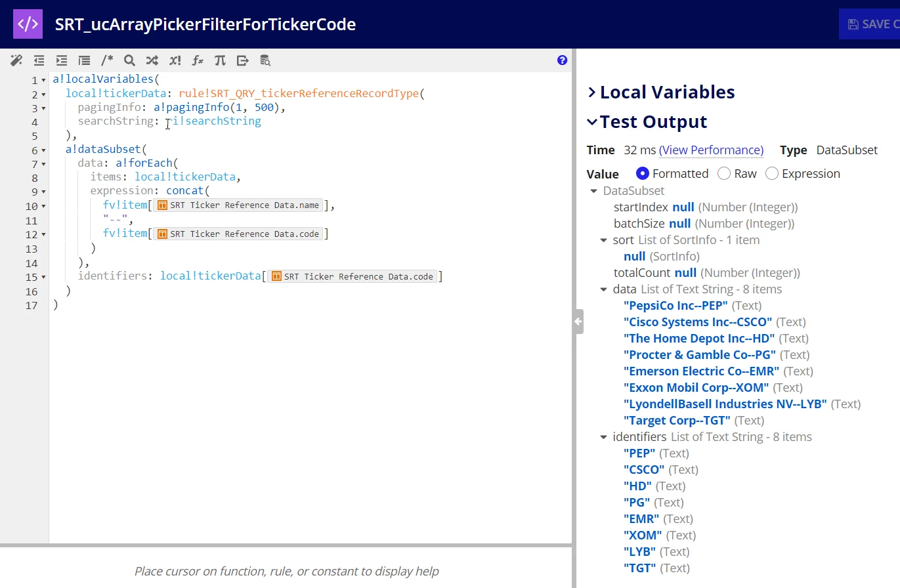The height and width of the screenshot is (588, 900).
Task: Fold code at line 2 arrow
Action: [x=44, y=94]
